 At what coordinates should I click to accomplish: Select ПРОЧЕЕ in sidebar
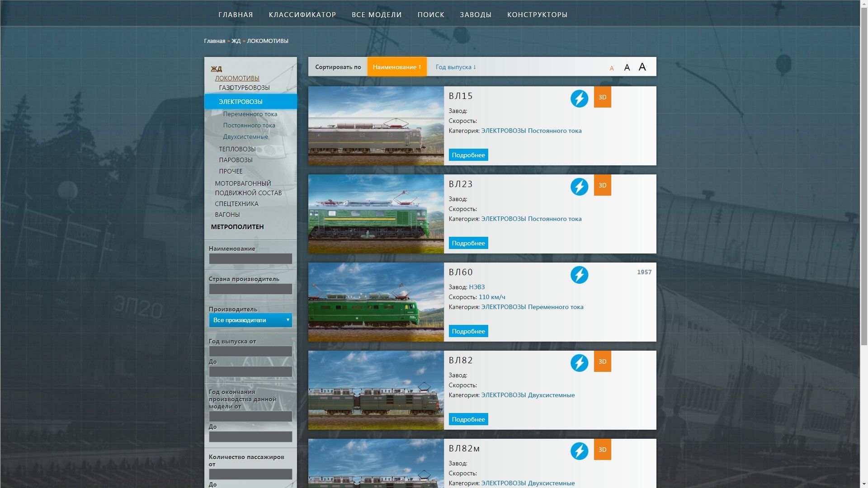[x=231, y=171]
